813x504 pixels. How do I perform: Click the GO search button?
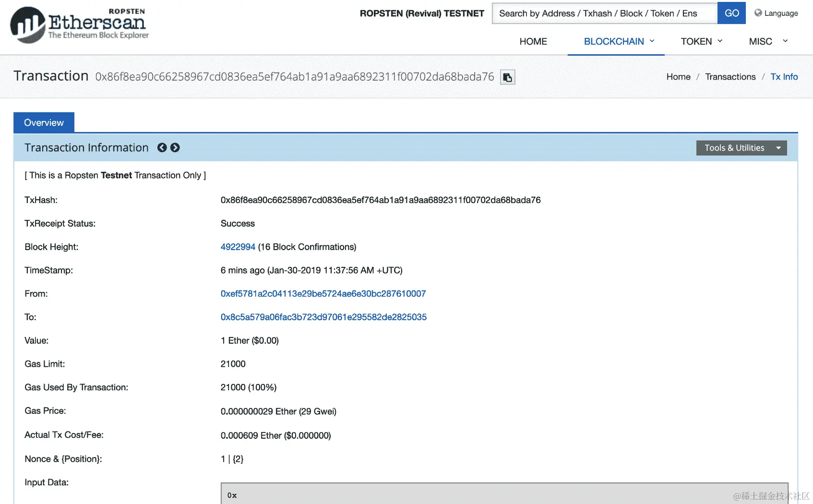pyautogui.click(x=731, y=13)
